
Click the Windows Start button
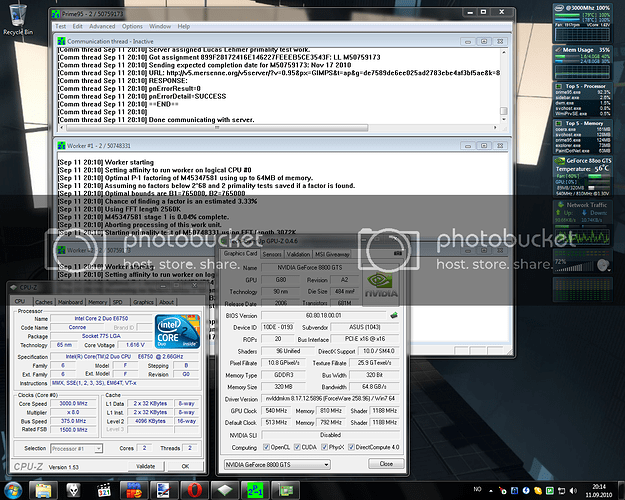13,490
